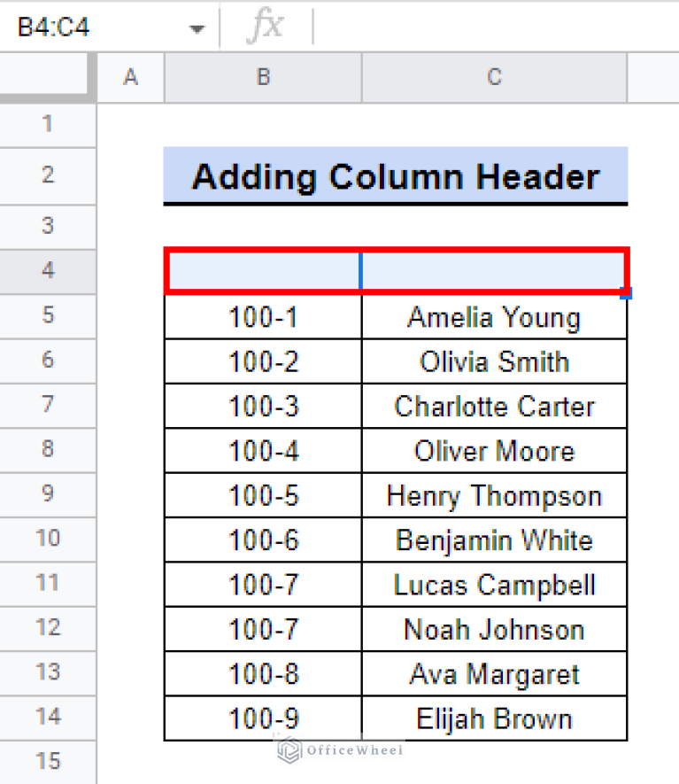This screenshot has width=679, height=784.
Task: Click the Adding Column Header title cell
Action: 395,176
